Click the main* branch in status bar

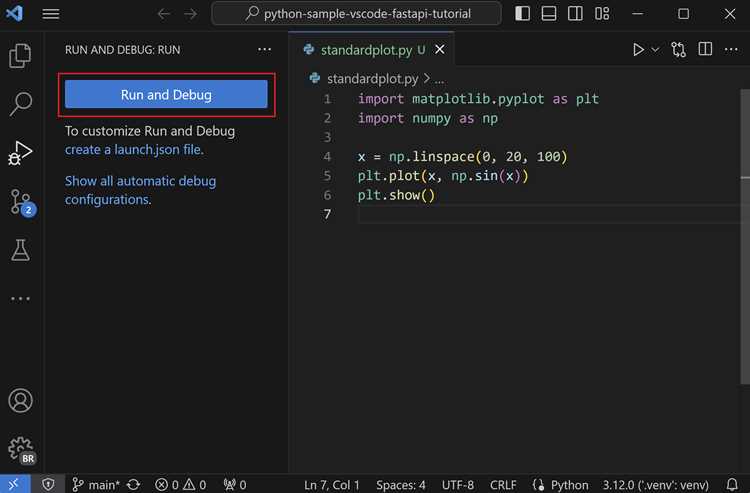[96, 484]
